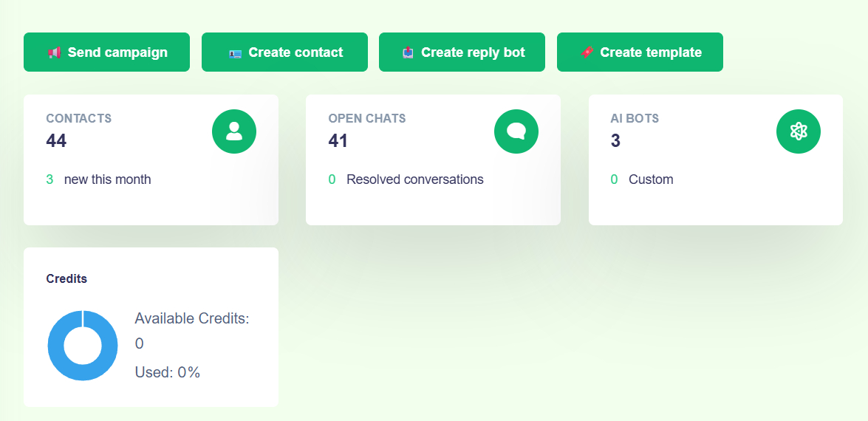Open the Resolved conversations link

pos(414,179)
